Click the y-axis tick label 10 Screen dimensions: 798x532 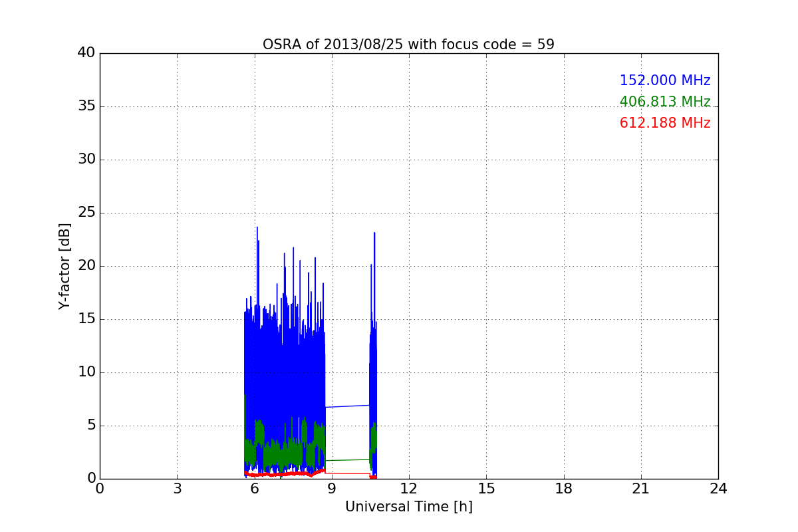[x=86, y=372]
